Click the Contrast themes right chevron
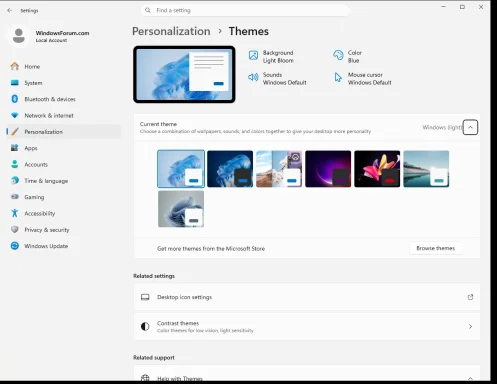 coord(470,327)
